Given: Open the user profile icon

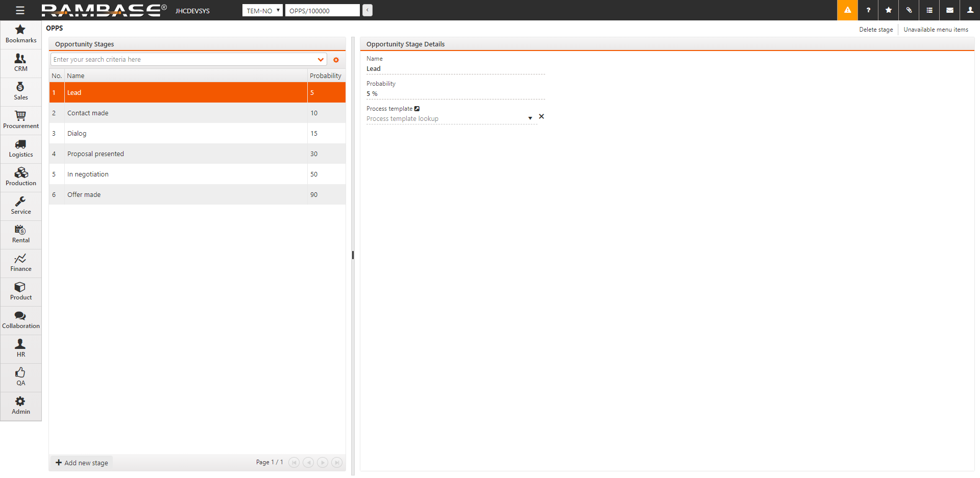Looking at the screenshot, I should [970, 10].
